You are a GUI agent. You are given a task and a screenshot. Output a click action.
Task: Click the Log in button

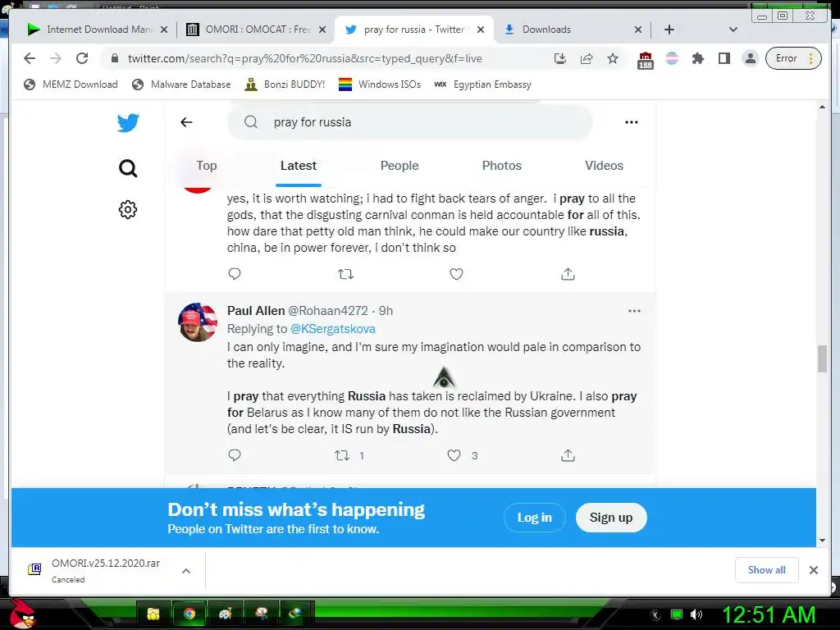click(535, 518)
